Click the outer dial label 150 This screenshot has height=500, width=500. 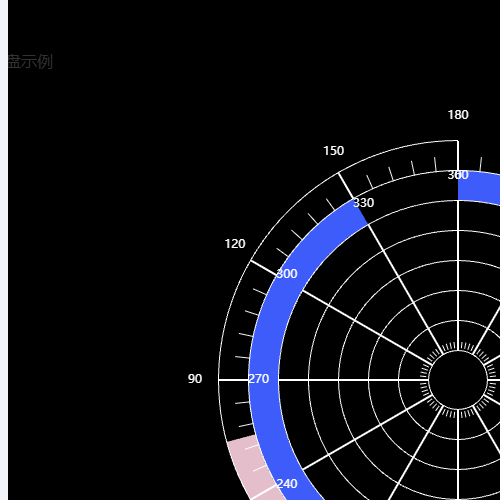pyautogui.click(x=334, y=151)
